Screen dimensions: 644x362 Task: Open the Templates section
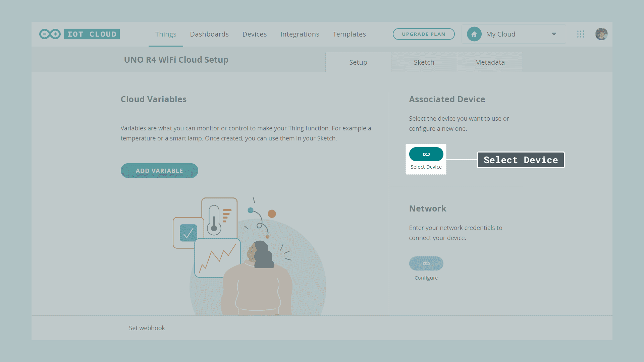pos(349,34)
